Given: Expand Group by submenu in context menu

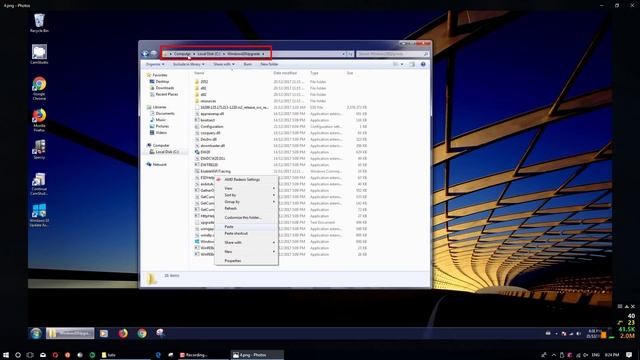Looking at the screenshot, I should pyautogui.click(x=247, y=202).
